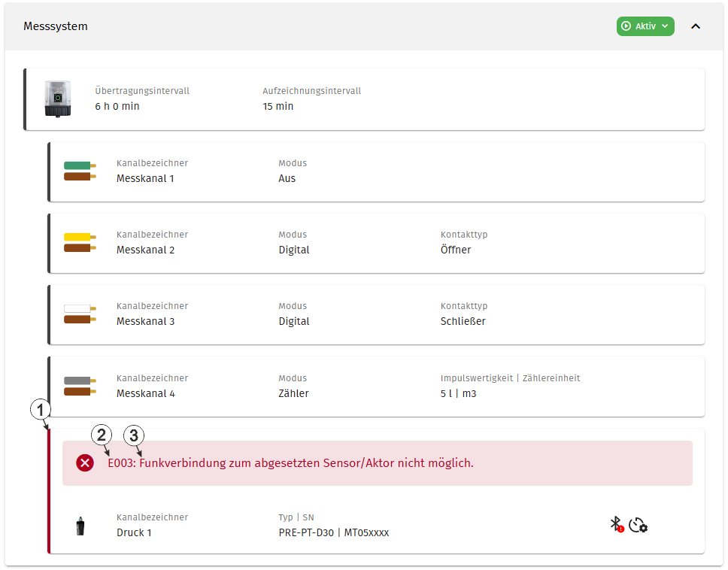Image resolution: width=728 pixels, height=570 pixels.
Task: Click the yellow-brown wire icon of Messkanal 2
Action: click(x=80, y=243)
